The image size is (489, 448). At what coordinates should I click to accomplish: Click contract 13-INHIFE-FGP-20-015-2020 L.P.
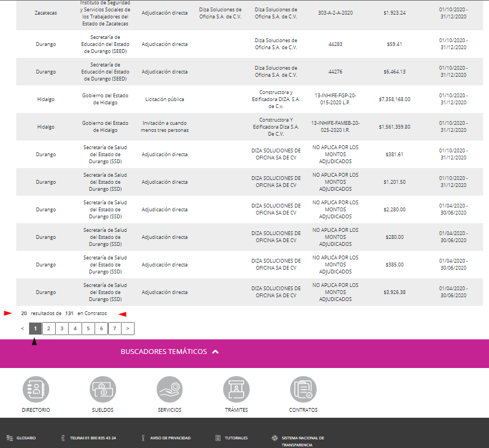(x=335, y=99)
